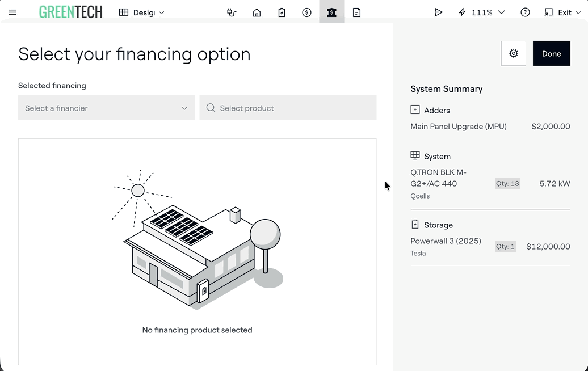The width and height of the screenshot is (588, 371).
Task: Open the Exit dropdown menu
Action: coord(562,12)
